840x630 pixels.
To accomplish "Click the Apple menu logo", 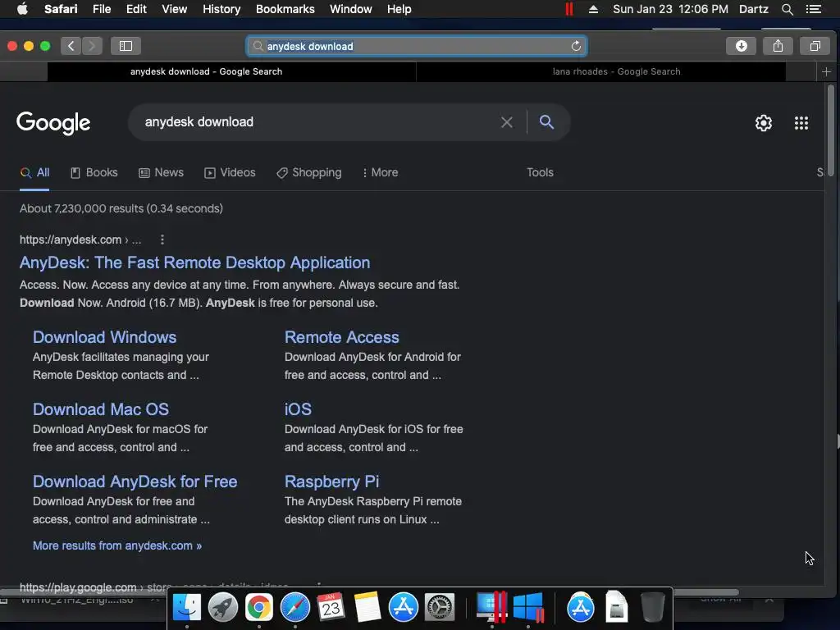I will tap(22, 9).
